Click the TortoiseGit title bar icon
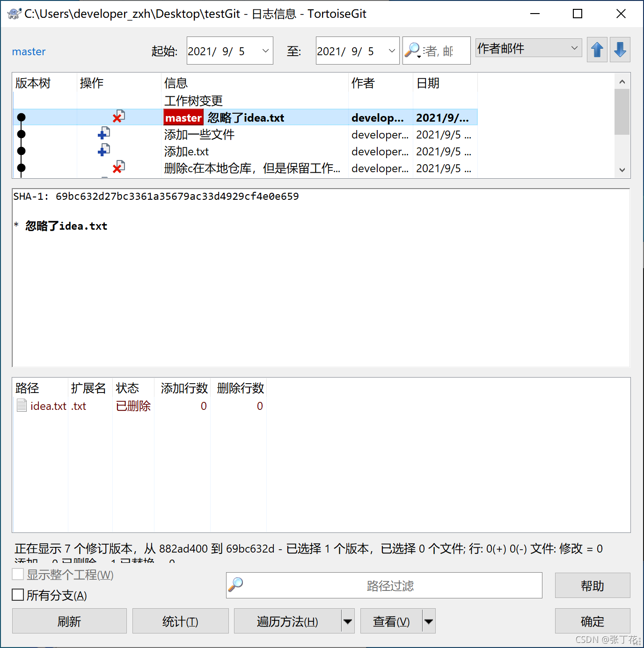This screenshot has height=648, width=644. click(14, 14)
